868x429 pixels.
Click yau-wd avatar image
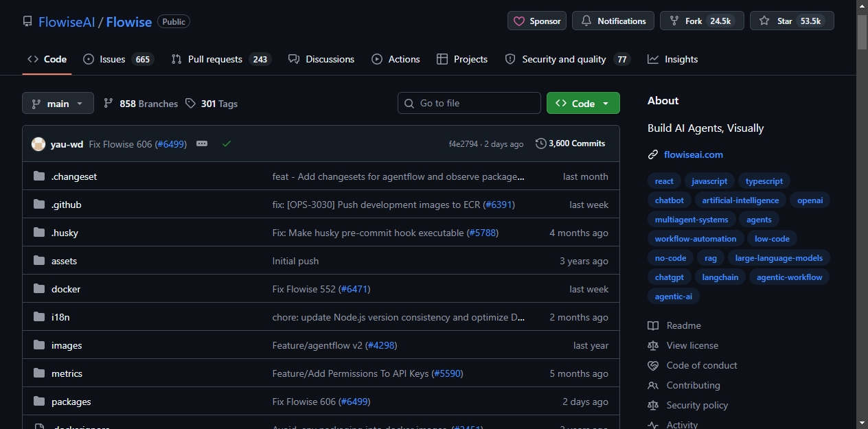38,143
